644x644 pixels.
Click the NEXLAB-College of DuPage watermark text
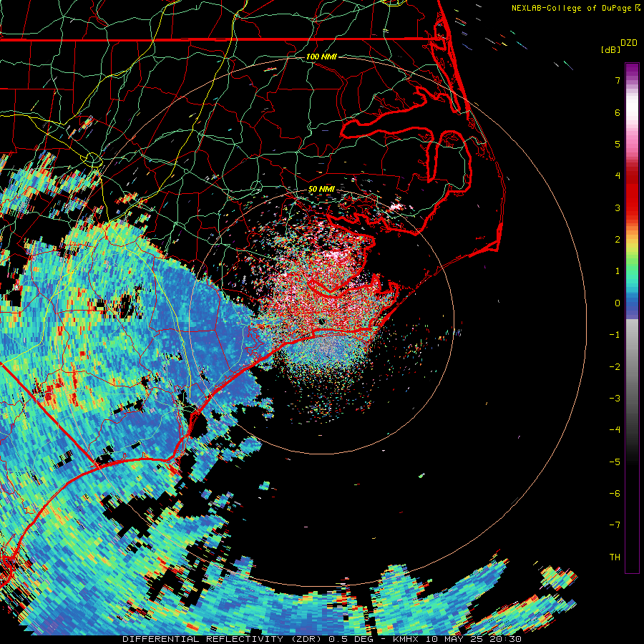point(572,8)
